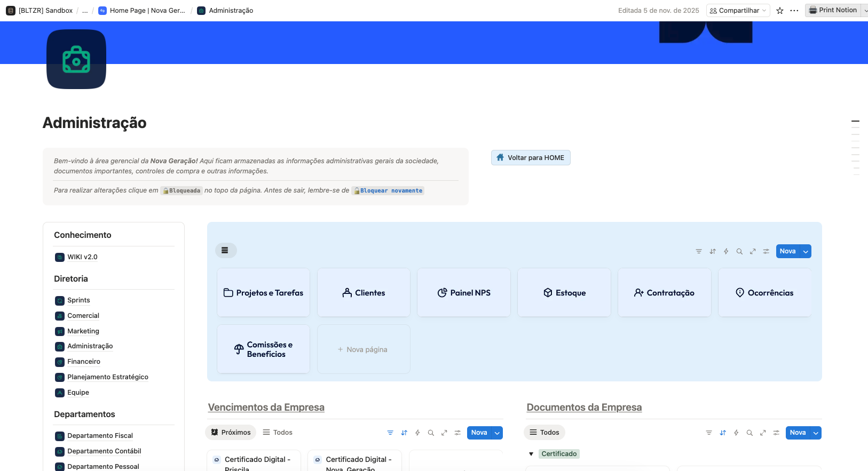
Task: Click filter icon in Documentos da Empresa
Action: pyautogui.click(x=709, y=433)
